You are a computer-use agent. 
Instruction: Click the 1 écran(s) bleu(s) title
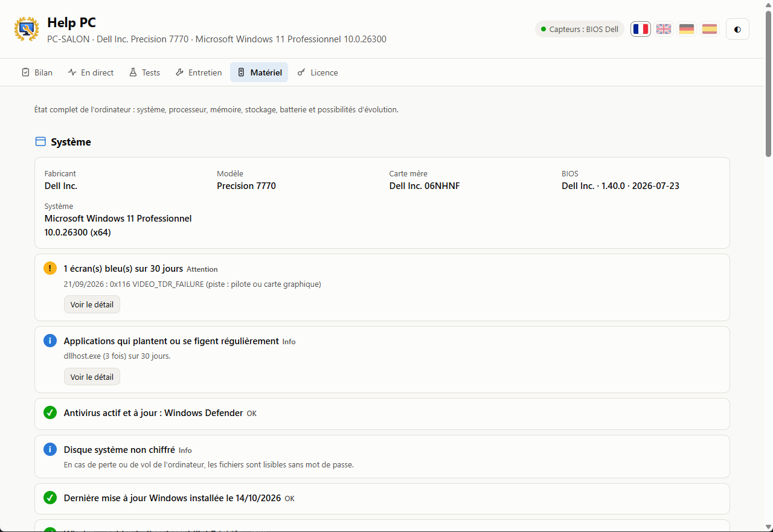(123, 269)
